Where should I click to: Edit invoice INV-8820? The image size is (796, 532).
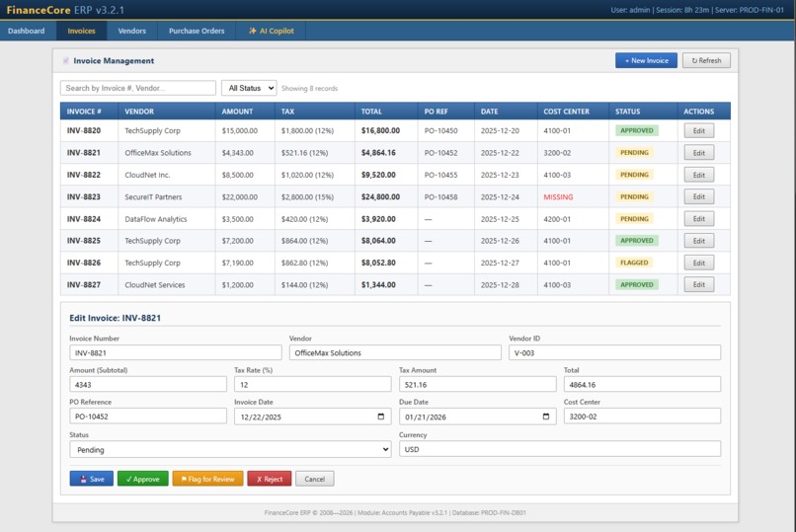pyautogui.click(x=698, y=131)
